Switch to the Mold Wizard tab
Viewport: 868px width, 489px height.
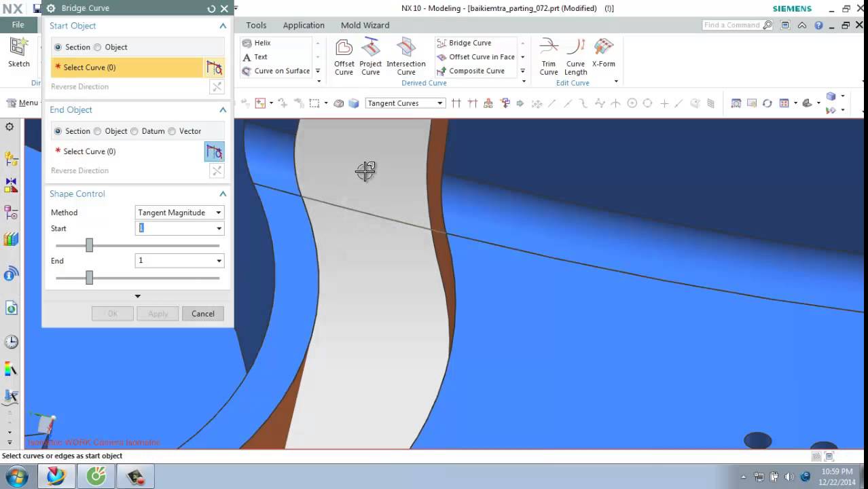pyautogui.click(x=365, y=25)
